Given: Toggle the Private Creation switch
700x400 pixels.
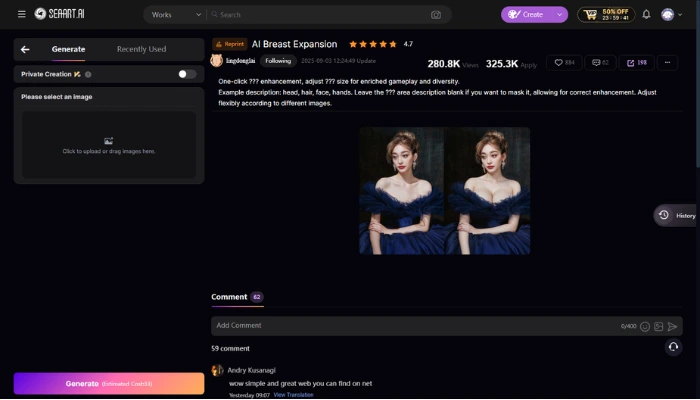Looking at the screenshot, I should pos(186,74).
